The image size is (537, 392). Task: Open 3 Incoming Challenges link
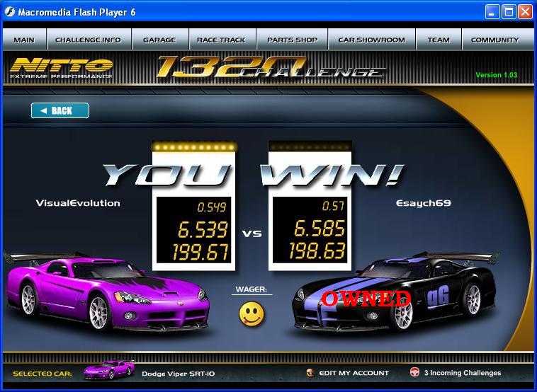(x=463, y=373)
